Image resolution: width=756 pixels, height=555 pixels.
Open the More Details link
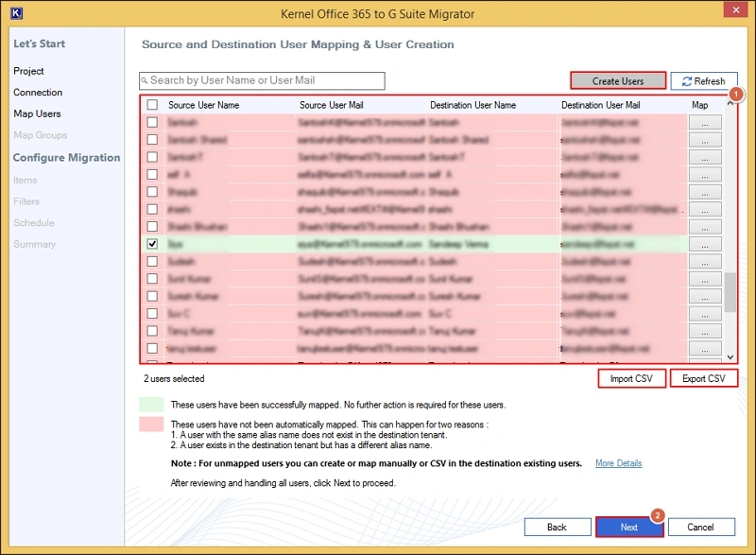618,463
